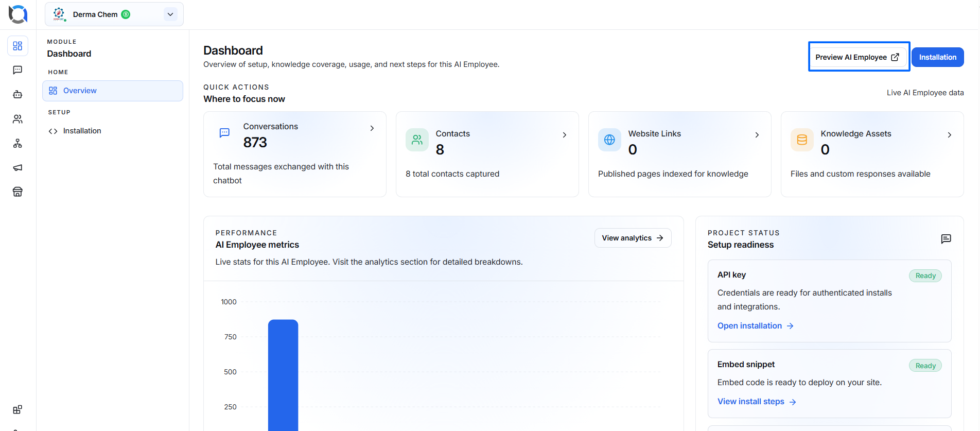The height and width of the screenshot is (431, 980).
Task: Click 'Files and custom responses available' text
Action: tap(861, 174)
